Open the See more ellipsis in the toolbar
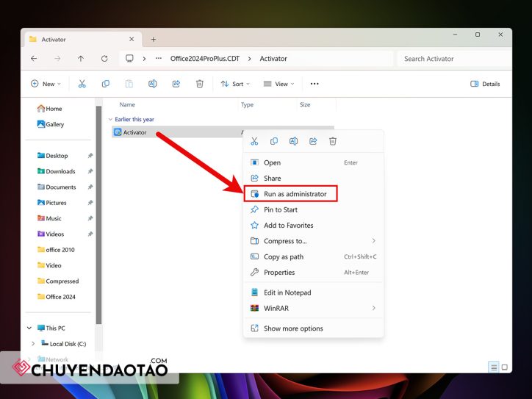The width and height of the screenshot is (532, 399). 314,84
